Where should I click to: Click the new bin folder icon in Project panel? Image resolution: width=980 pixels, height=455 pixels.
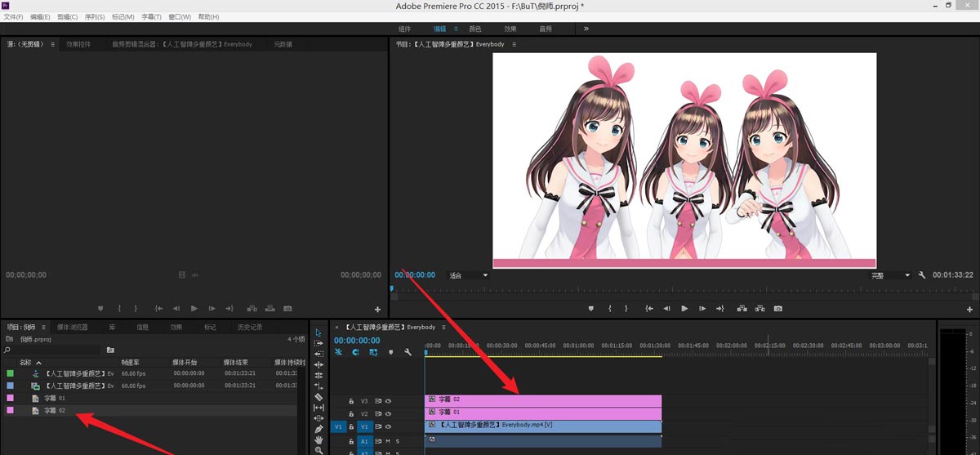(x=110, y=350)
